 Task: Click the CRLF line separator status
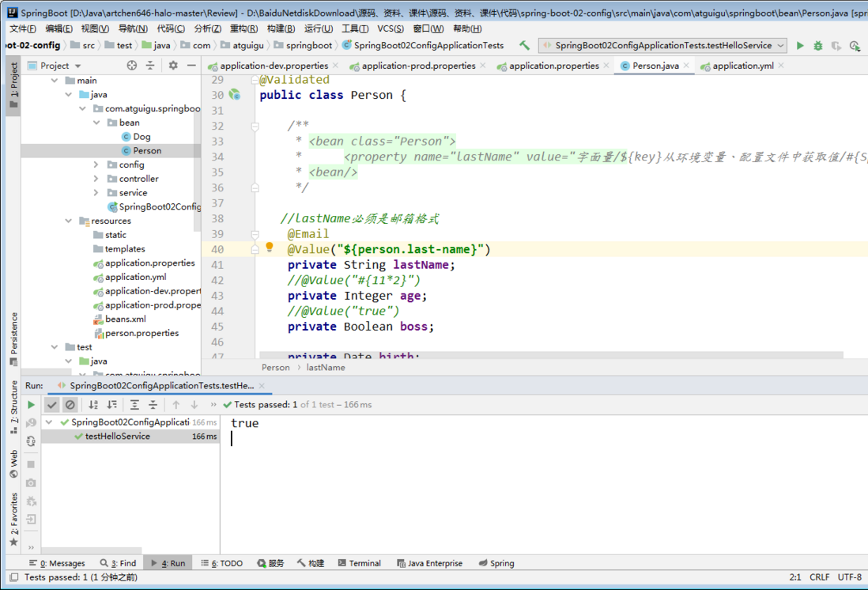tap(819, 577)
